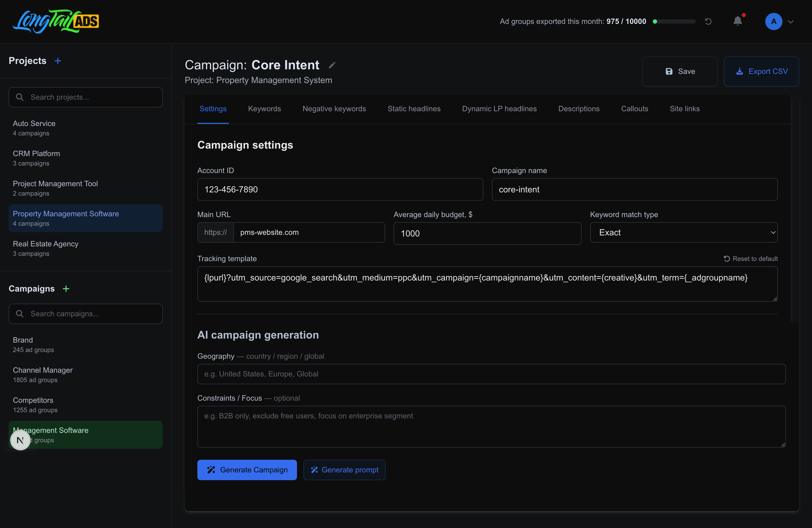Screen dimensions: 812x528
Task: Focus the Campaign name field
Action: pos(635,189)
